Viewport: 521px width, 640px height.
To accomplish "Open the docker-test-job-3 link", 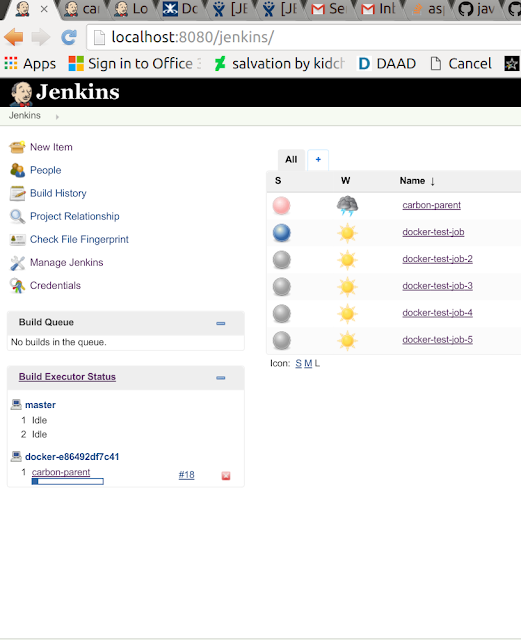I will coord(437,286).
